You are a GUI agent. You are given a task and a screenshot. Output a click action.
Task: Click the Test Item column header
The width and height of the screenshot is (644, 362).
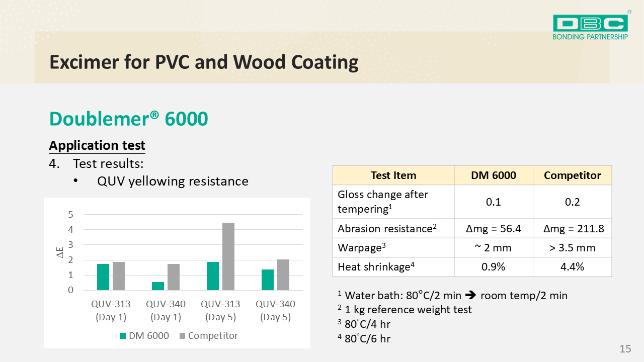pos(393,175)
